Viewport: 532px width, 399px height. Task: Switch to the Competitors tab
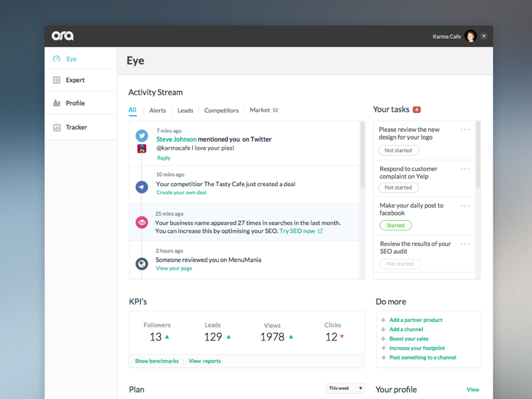click(x=221, y=110)
